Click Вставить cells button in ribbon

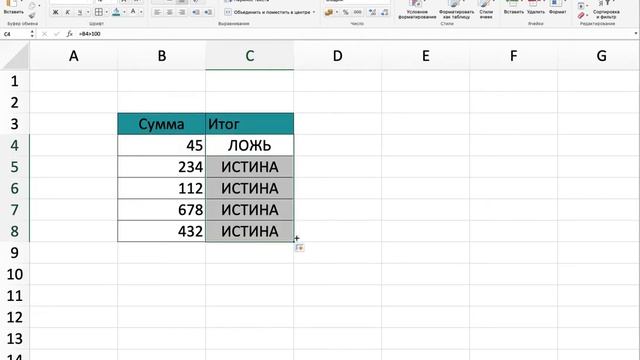(x=513, y=8)
